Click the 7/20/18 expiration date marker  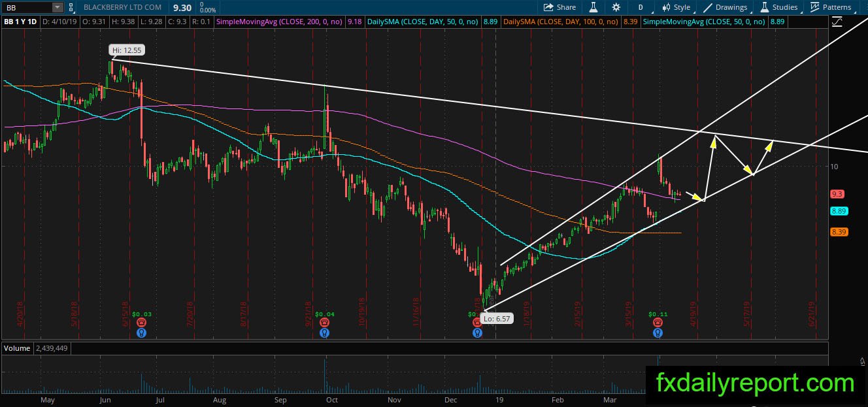(x=190, y=314)
